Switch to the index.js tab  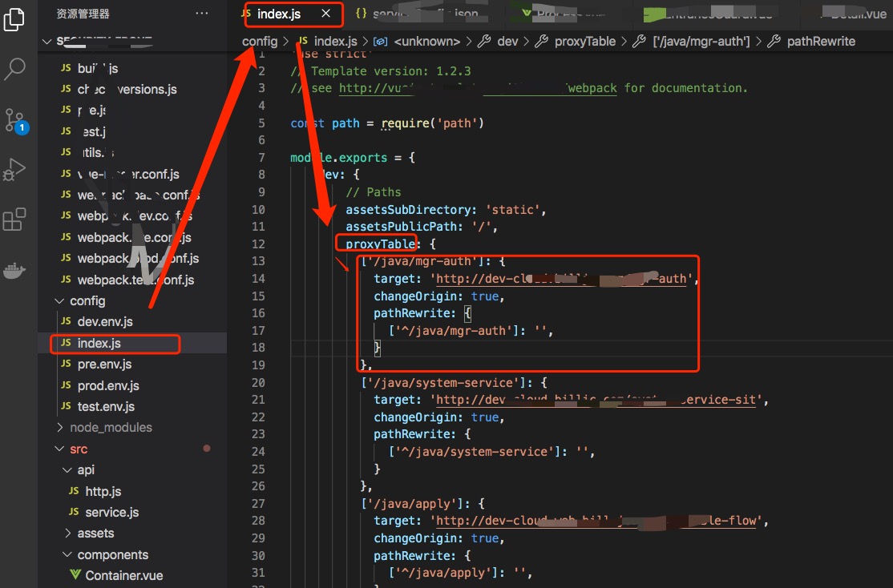278,14
